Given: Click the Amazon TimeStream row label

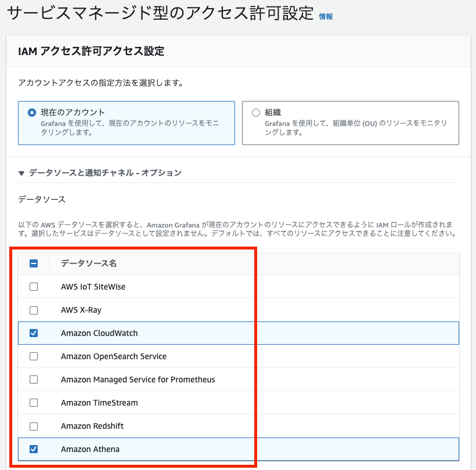Looking at the screenshot, I should (x=99, y=403).
